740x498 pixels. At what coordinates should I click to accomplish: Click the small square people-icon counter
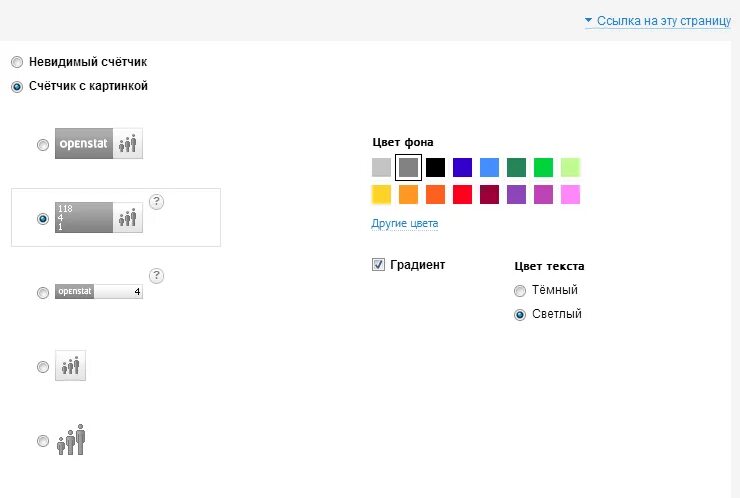[70, 366]
